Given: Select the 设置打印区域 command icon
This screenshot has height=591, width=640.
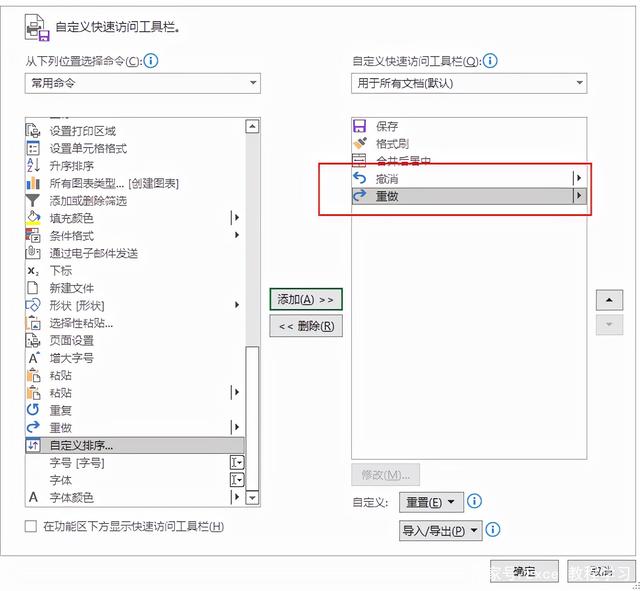Looking at the screenshot, I should [33, 131].
